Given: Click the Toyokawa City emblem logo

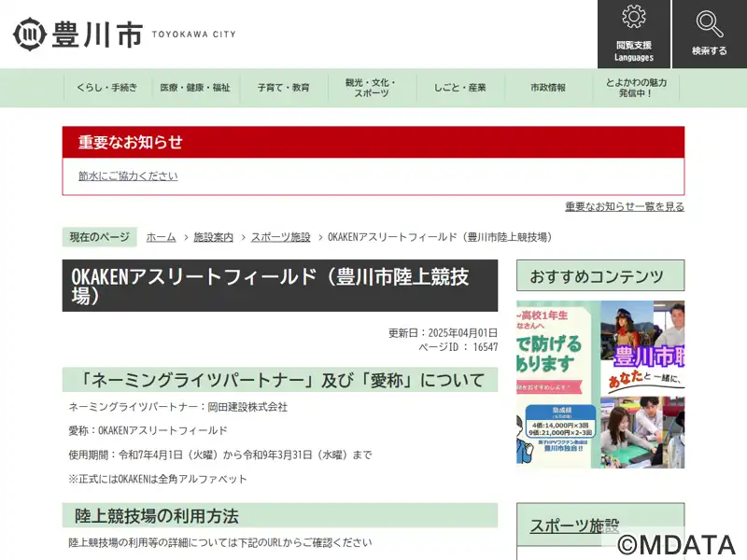Looking at the screenshot, I should pos(30,34).
